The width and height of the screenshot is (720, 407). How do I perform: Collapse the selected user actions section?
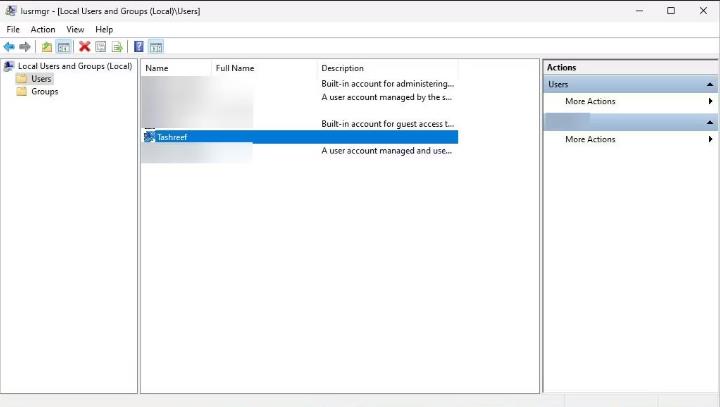point(710,122)
